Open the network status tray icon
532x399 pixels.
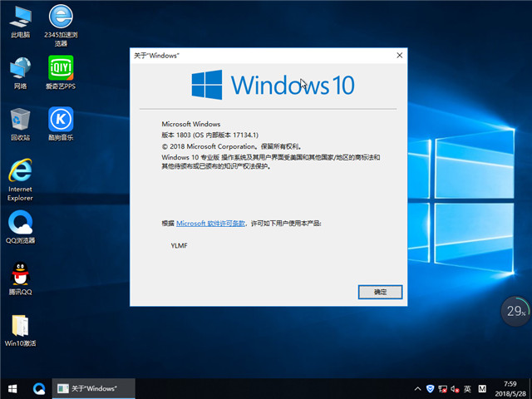point(442,389)
